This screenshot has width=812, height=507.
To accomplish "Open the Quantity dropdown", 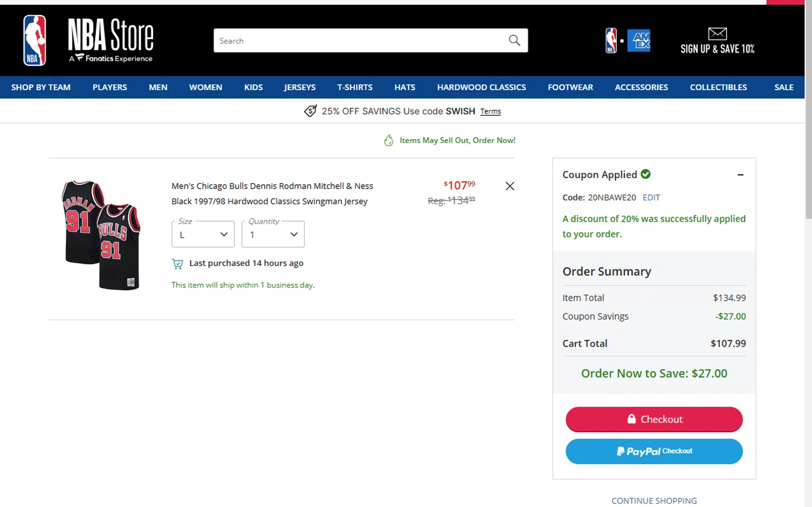I will pyautogui.click(x=273, y=234).
